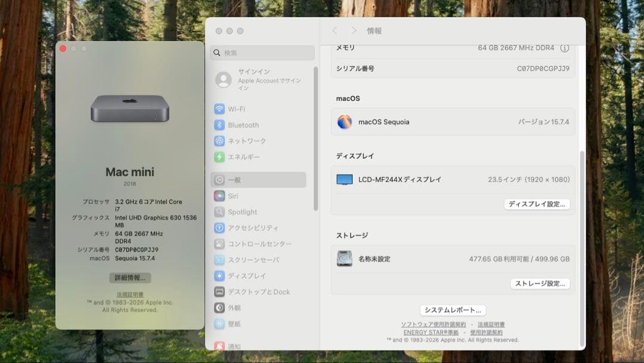644x363 pixels.
Task: Select the 壁紙 wallpaper icon
Action: tap(219, 324)
